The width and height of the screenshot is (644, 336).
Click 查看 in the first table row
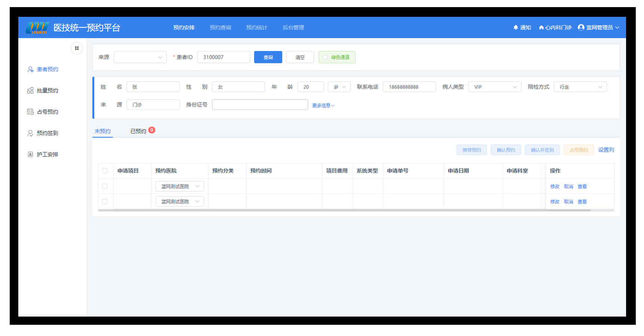coord(582,187)
